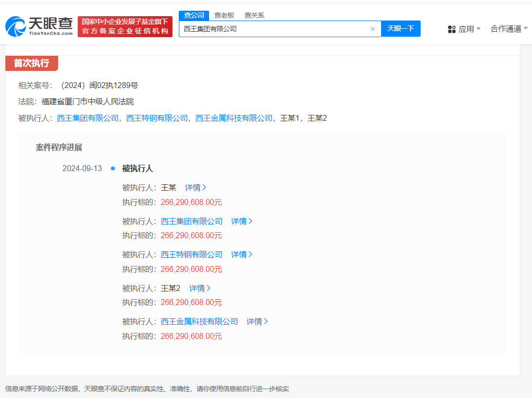Image resolution: width=532 pixels, height=398 pixels.
Task: Switch to the 查公司 tab
Action: pos(194,15)
